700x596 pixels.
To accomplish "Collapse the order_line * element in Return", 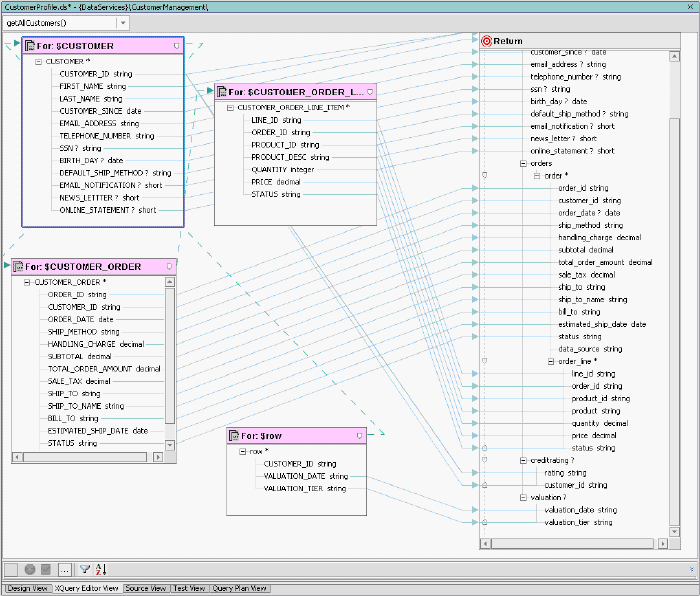I will point(551,361).
